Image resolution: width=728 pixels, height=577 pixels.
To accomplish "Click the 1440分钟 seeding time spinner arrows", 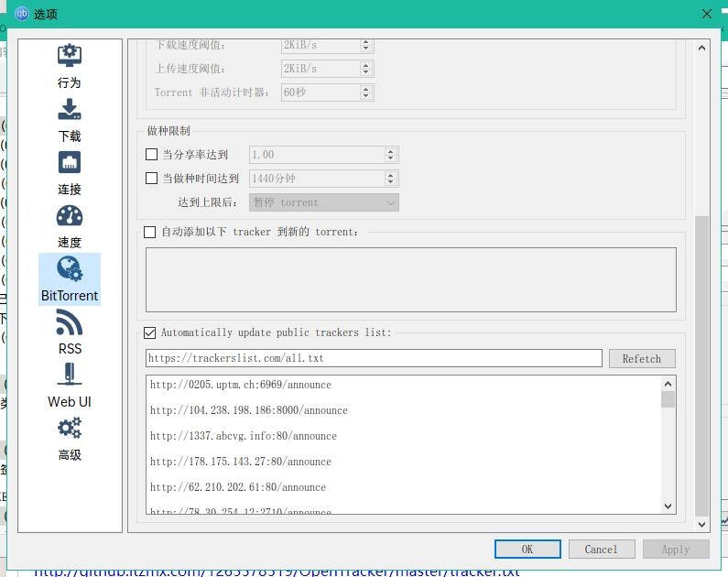I will pyautogui.click(x=391, y=179).
